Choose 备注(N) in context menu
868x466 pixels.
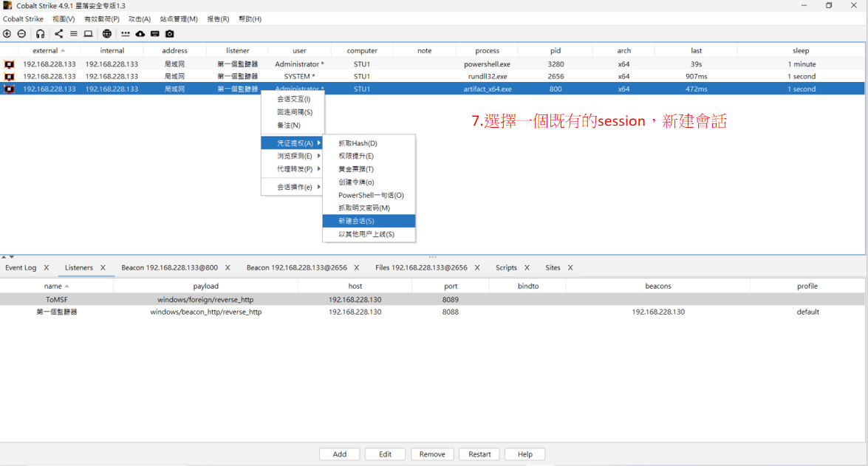coord(293,125)
